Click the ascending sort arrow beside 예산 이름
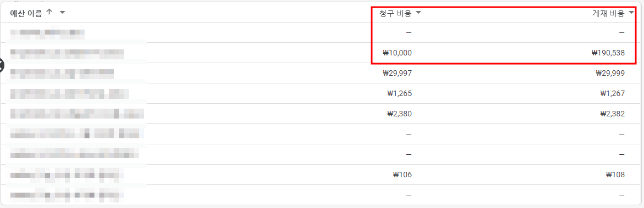The image size is (644, 208). [50, 12]
